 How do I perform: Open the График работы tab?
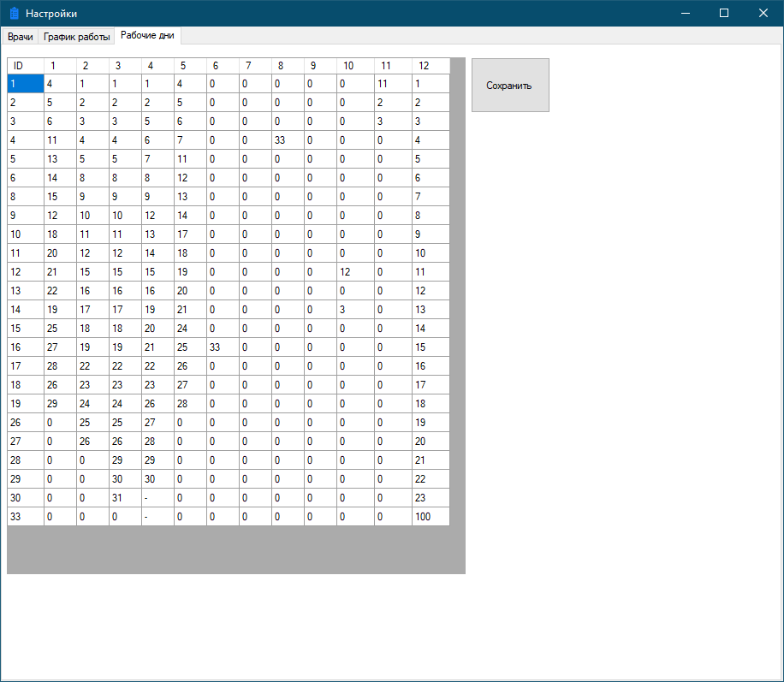pyautogui.click(x=76, y=37)
